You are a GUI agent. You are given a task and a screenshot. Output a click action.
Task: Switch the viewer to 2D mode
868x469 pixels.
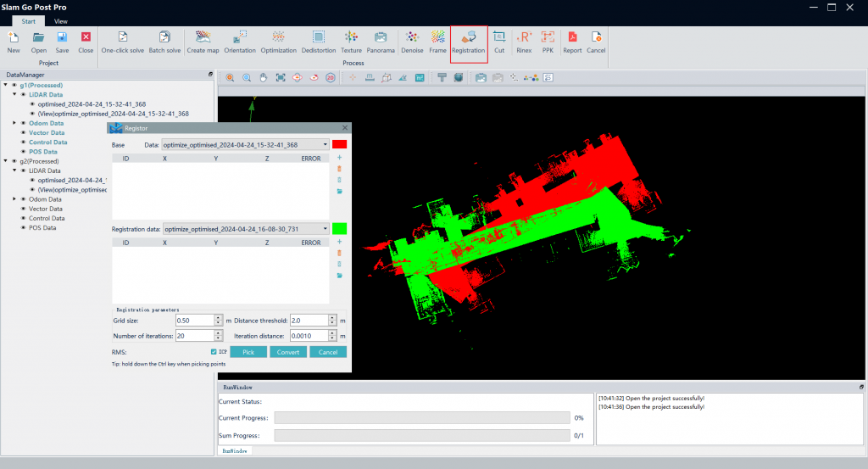click(x=331, y=78)
